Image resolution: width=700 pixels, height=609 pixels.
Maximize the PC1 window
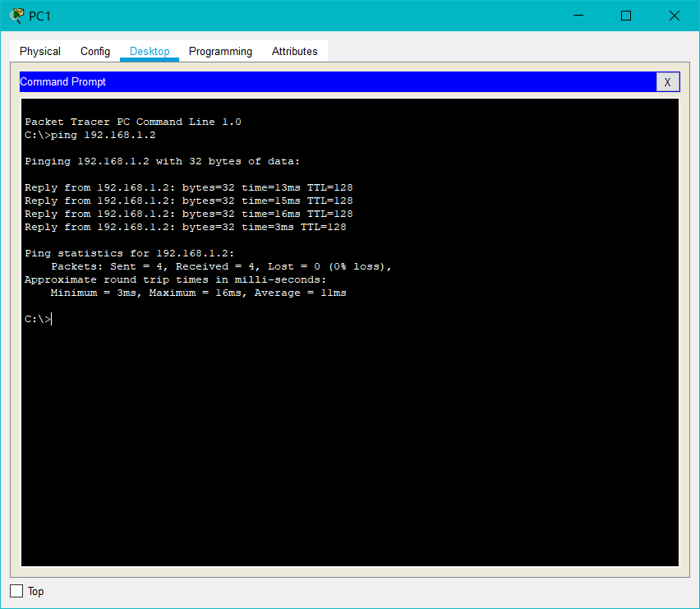pyautogui.click(x=626, y=16)
